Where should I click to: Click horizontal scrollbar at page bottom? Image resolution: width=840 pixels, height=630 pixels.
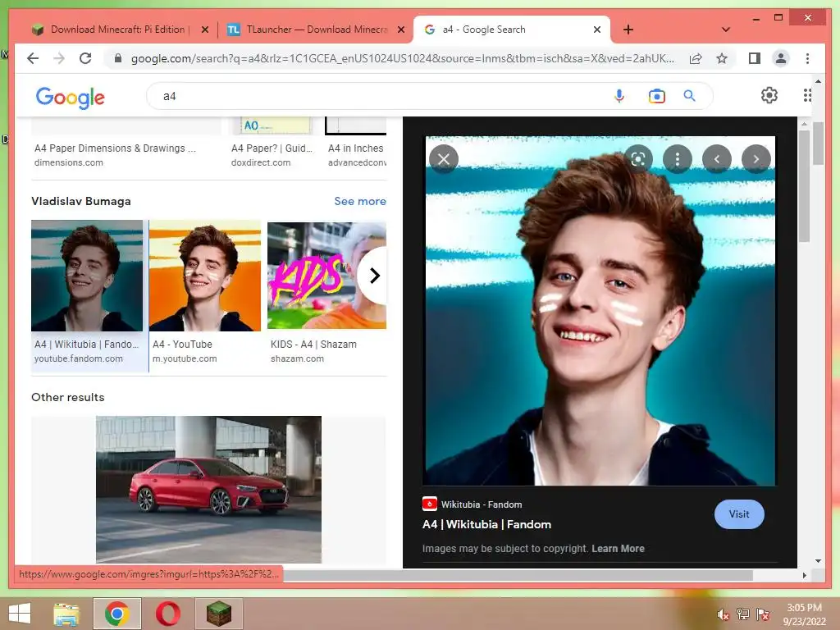(518, 575)
